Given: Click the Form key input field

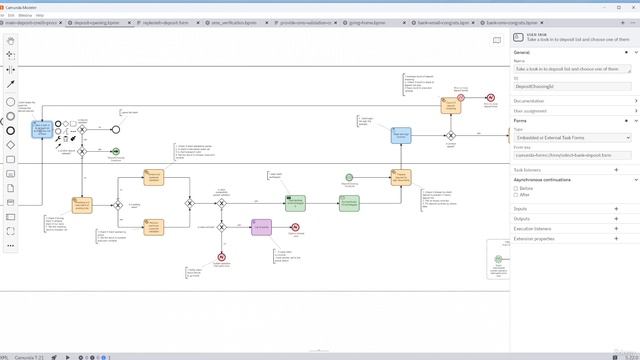Looking at the screenshot, I should coord(572,156).
